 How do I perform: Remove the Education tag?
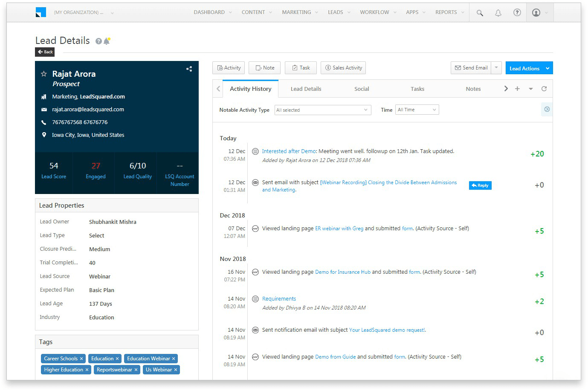pos(118,358)
